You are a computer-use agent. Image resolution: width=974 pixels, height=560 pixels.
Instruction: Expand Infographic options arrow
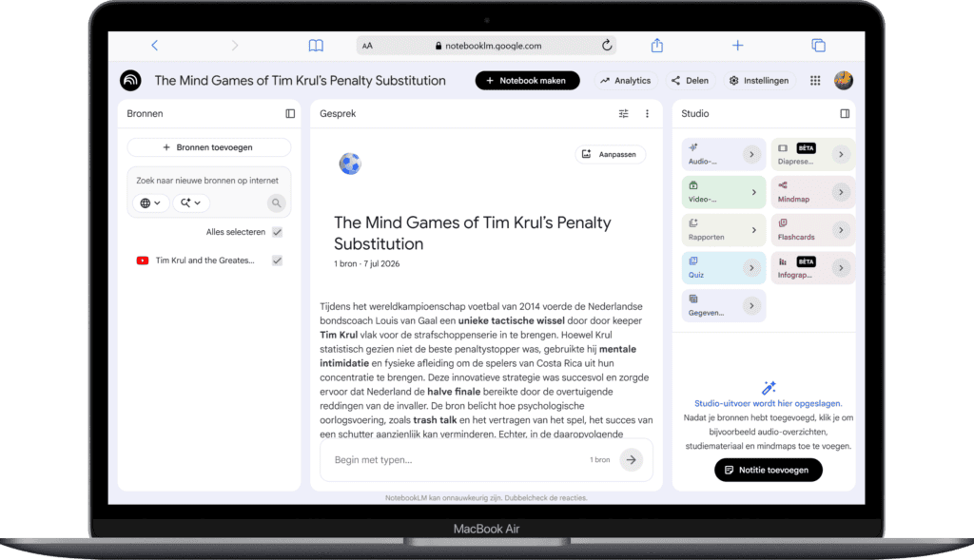pyautogui.click(x=841, y=268)
